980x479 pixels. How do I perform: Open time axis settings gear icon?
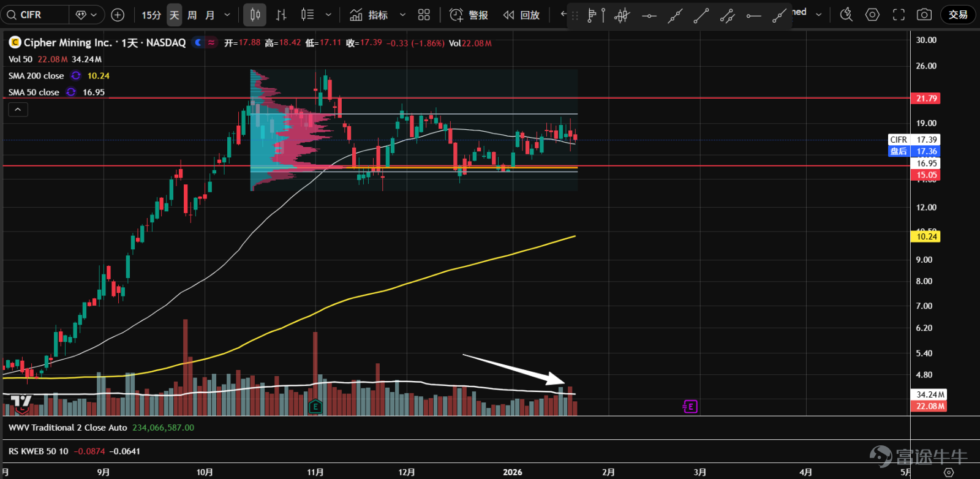point(949,472)
